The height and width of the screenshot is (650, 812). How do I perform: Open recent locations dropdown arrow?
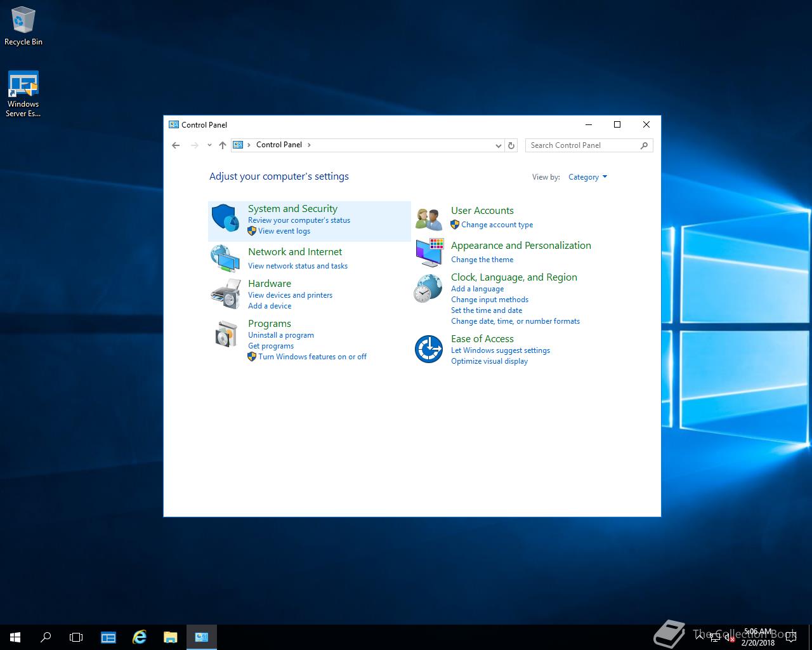click(209, 145)
